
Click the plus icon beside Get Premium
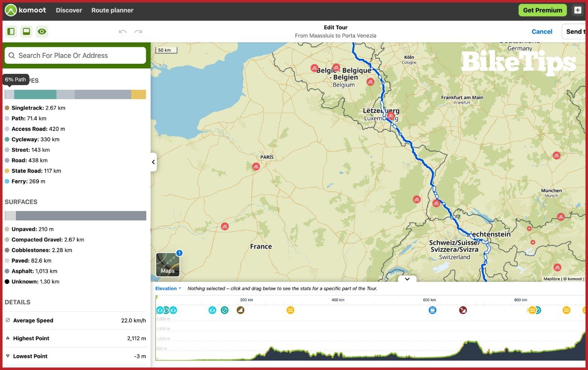click(x=578, y=10)
